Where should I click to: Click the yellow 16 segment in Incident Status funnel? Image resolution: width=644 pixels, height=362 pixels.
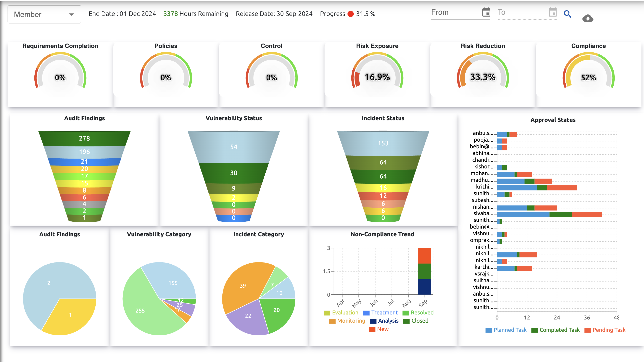(x=383, y=188)
